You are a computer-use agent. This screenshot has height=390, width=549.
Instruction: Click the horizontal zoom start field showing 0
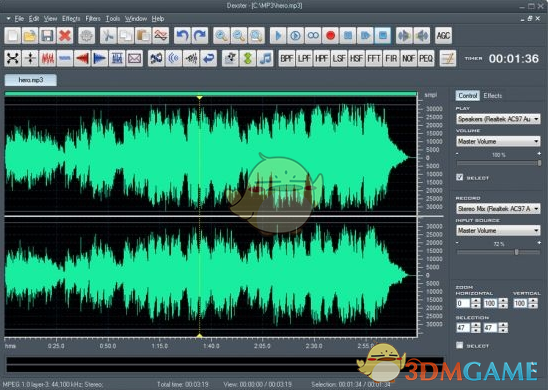(x=463, y=304)
